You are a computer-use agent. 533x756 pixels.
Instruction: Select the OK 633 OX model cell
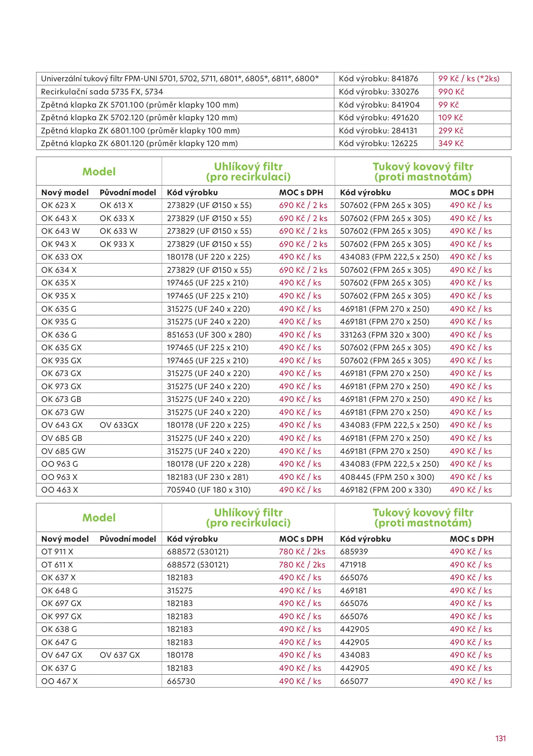(x=62, y=257)
